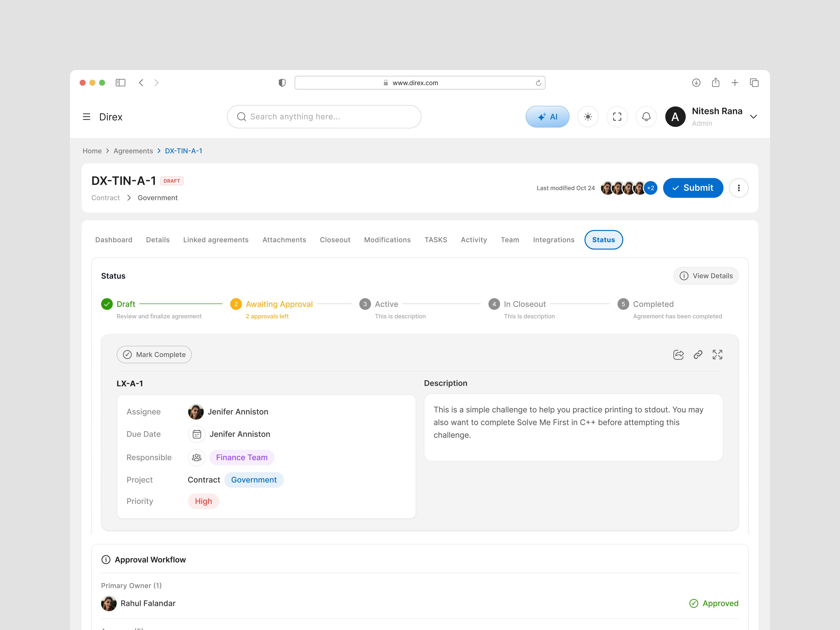Click Jenifer Anniston assignee avatar

(x=196, y=412)
